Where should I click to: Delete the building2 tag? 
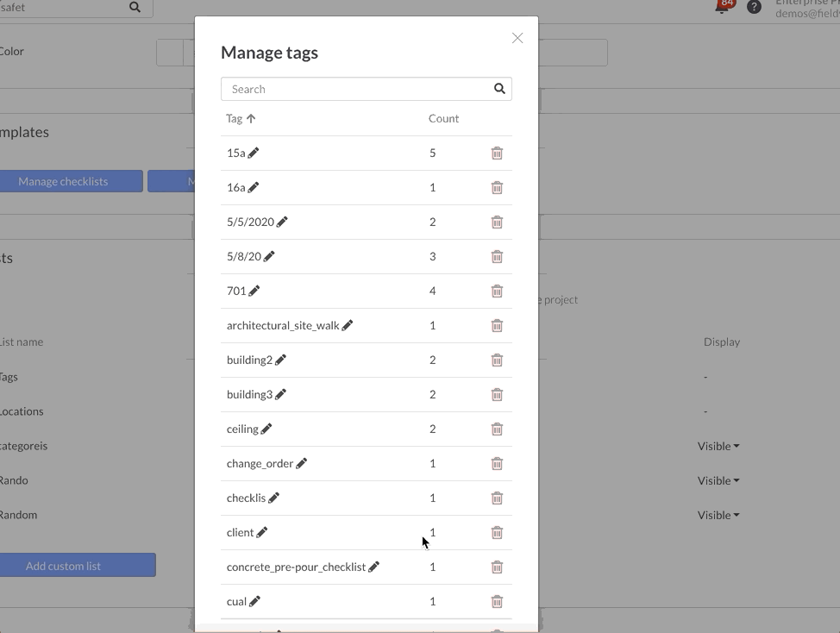point(497,360)
